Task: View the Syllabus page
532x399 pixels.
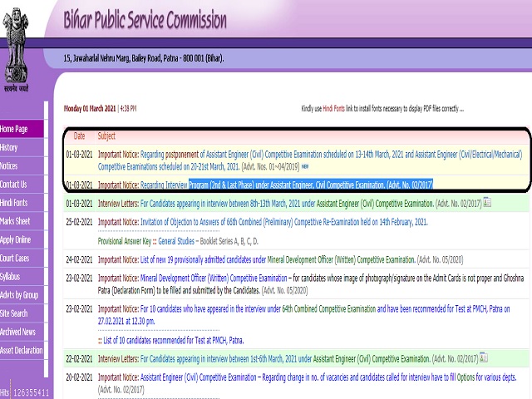Action: (22, 277)
